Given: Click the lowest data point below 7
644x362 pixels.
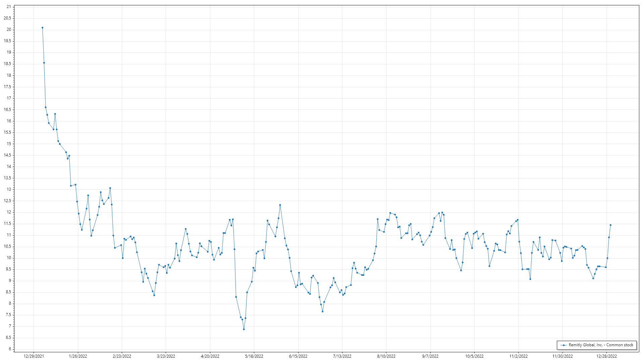Looking at the screenshot, I should (x=244, y=329).
